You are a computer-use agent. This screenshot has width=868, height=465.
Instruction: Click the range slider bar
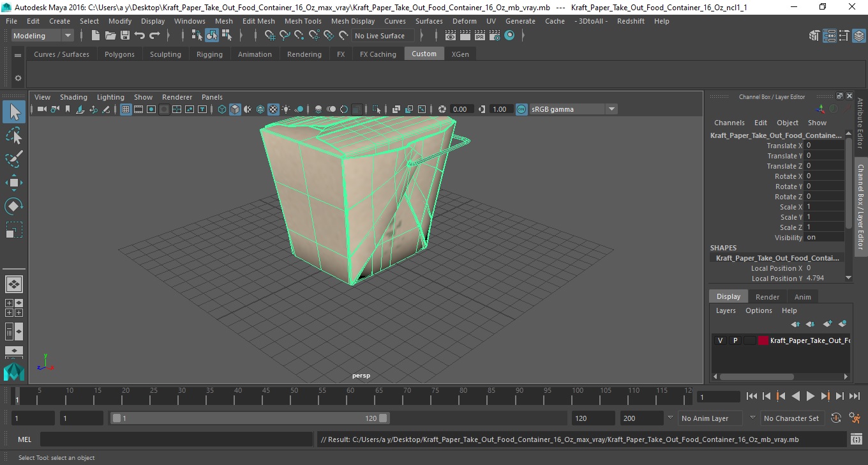250,418
